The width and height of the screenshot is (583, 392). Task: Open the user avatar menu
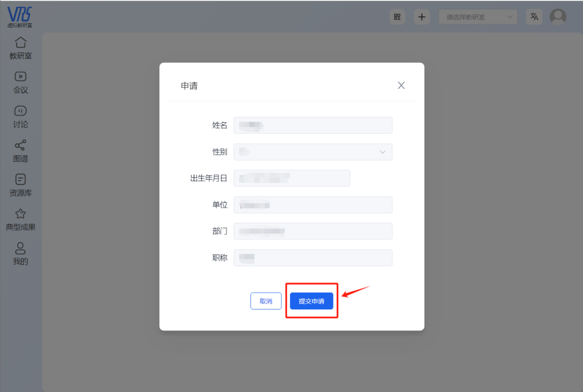click(x=558, y=17)
